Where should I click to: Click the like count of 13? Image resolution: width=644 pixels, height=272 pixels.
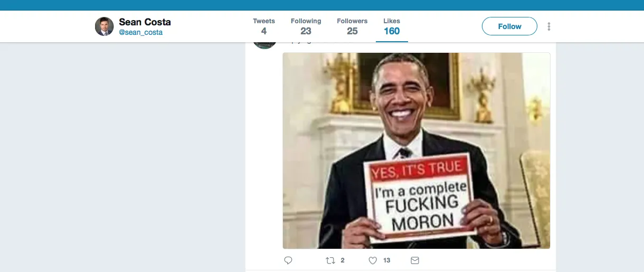[x=387, y=260]
